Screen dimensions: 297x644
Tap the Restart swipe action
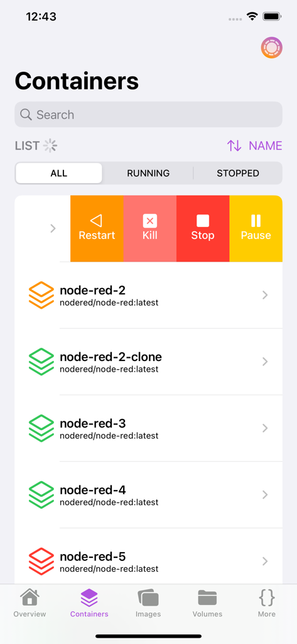pos(97,228)
